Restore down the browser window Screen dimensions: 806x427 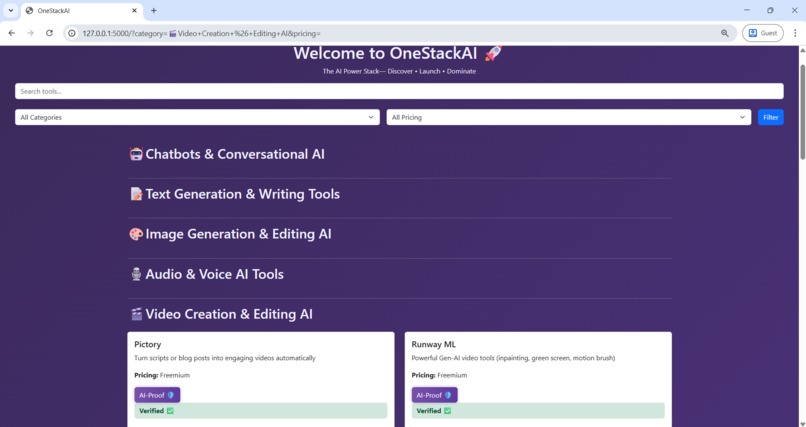770,10
